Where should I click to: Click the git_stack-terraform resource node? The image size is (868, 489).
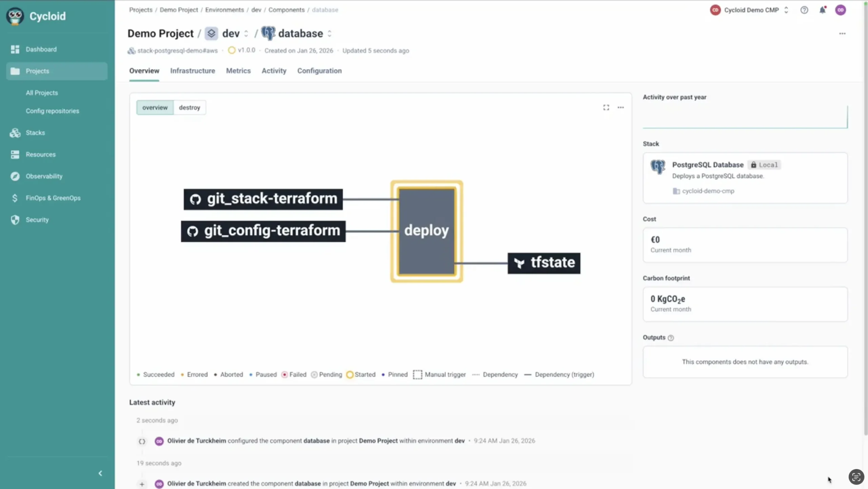coord(263,199)
